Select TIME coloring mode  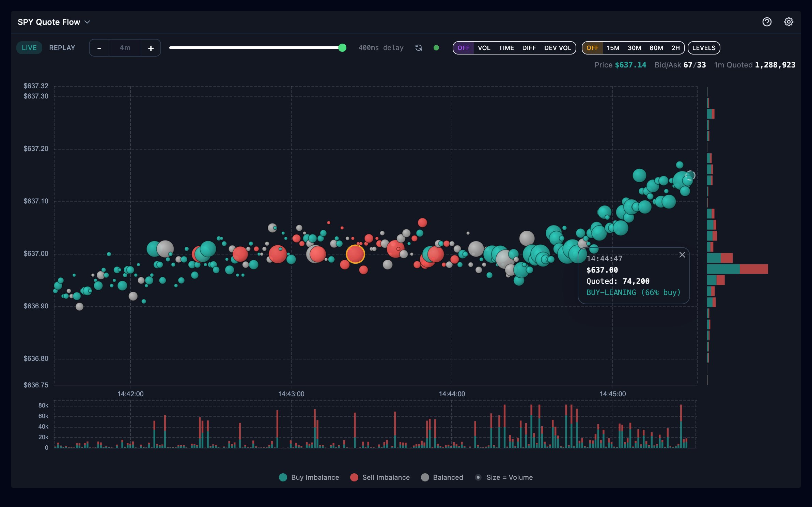tap(506, 48)
